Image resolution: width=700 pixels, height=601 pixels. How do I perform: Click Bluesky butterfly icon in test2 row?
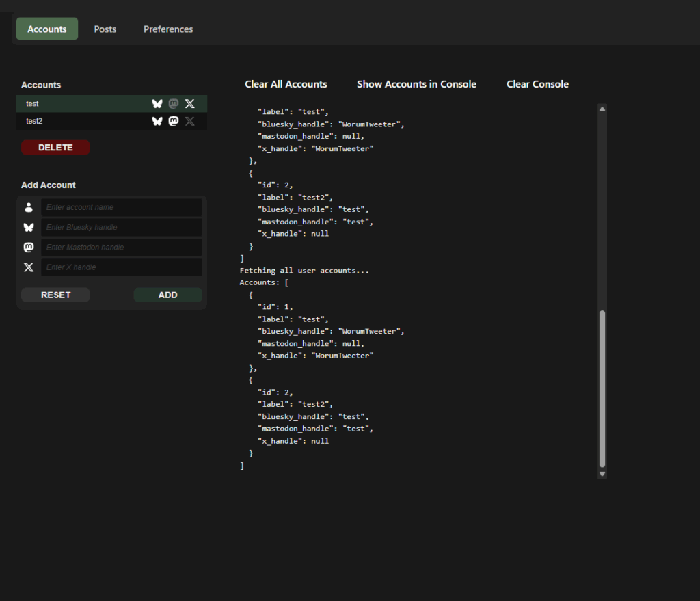157,121
